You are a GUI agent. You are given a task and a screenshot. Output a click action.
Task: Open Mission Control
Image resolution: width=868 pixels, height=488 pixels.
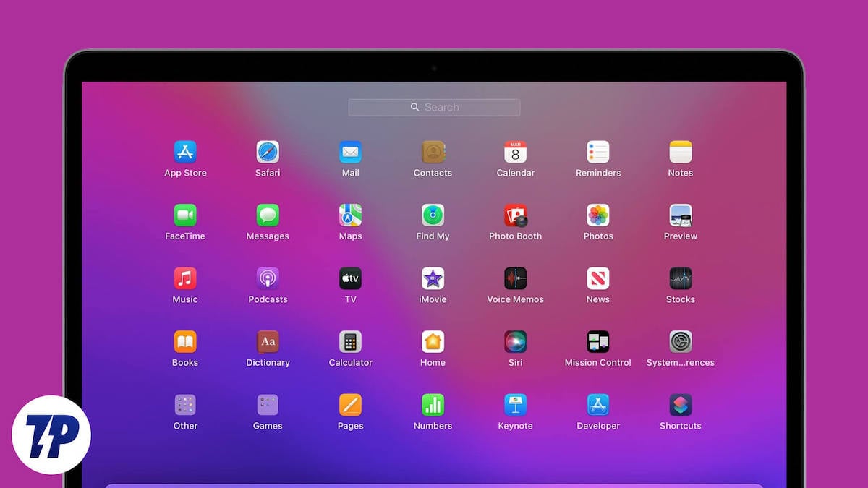click(598, 341)
